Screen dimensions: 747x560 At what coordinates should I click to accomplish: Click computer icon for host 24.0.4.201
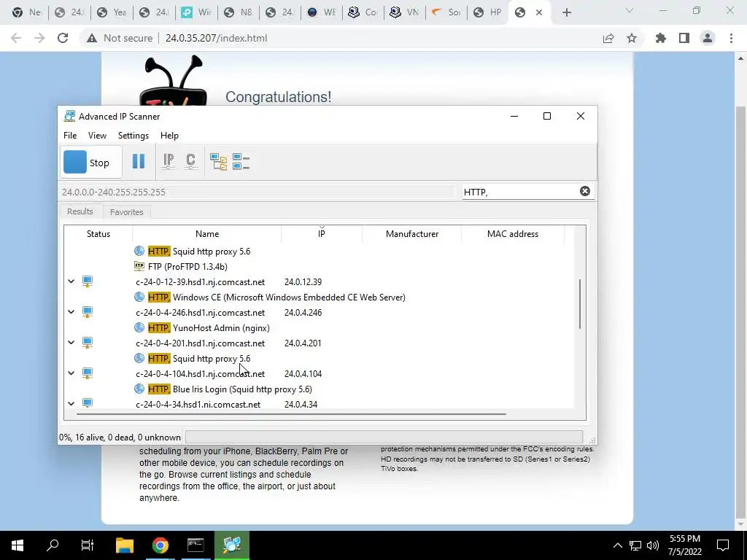pos(88,343)
